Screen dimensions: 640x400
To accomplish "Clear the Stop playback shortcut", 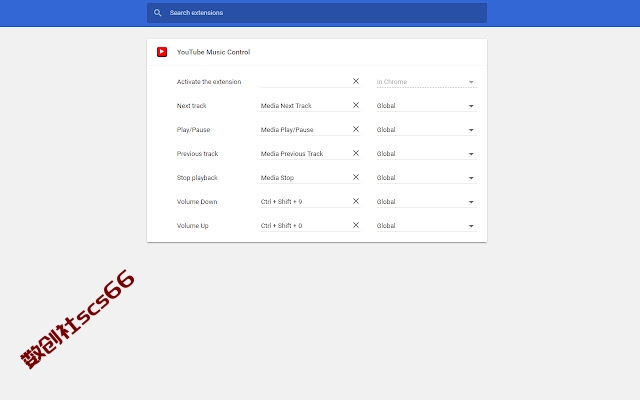I will [x=356, y=177].
